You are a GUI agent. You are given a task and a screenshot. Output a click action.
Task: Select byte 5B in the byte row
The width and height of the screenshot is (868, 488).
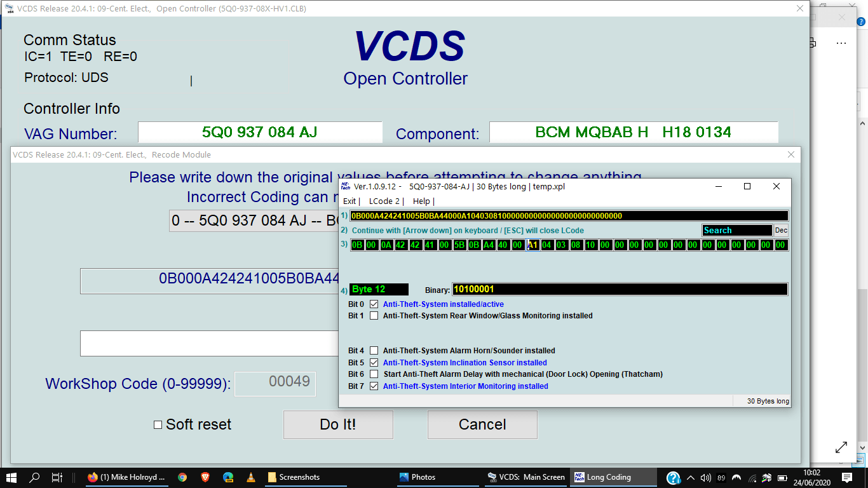(459, 245)
